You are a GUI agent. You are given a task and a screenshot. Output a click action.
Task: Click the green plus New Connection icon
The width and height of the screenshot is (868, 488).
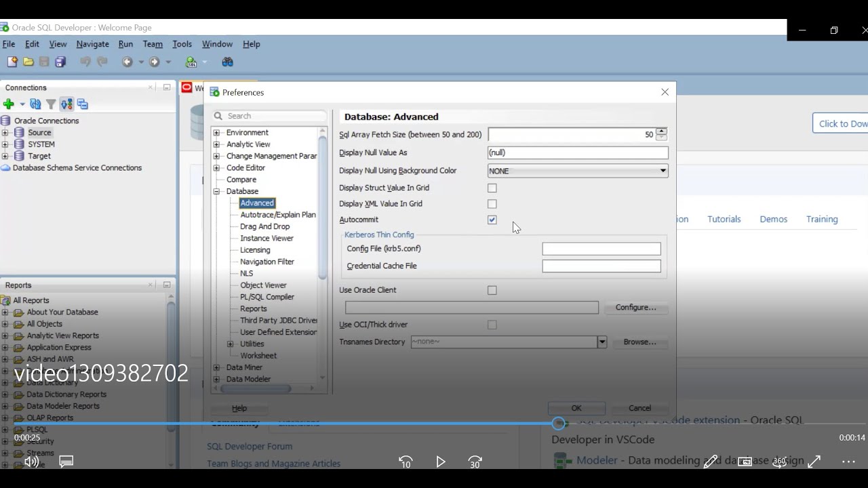[x=9, y=104]
